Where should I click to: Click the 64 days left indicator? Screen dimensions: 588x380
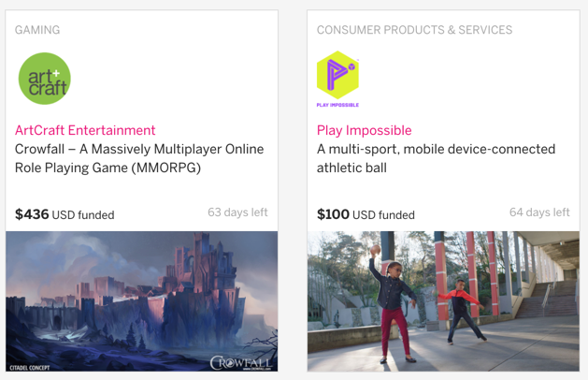[x=539, y=212]
